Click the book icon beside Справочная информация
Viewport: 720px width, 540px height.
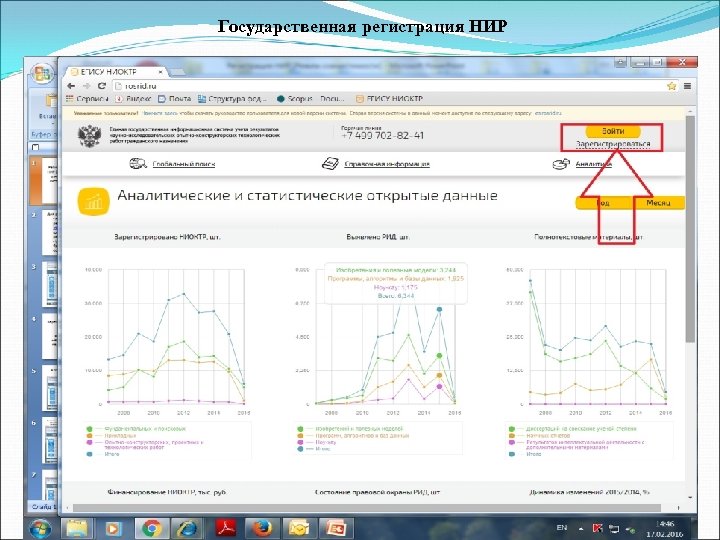tap(330, 163)
